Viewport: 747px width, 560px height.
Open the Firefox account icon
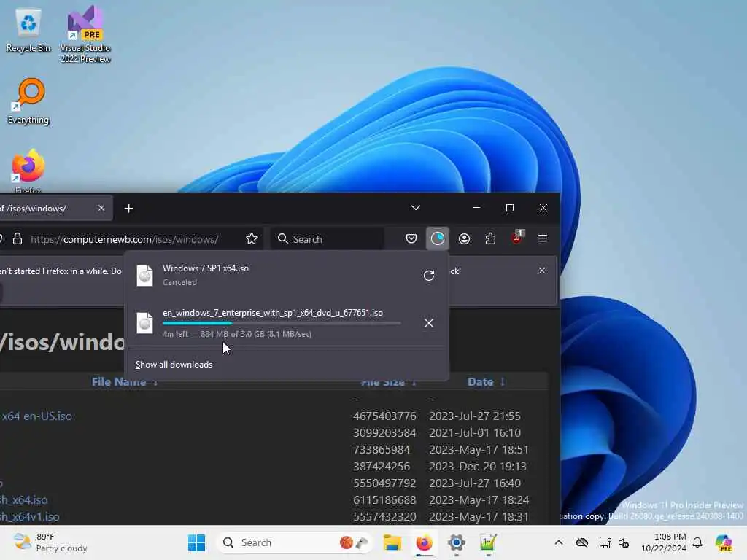(464, 238)
